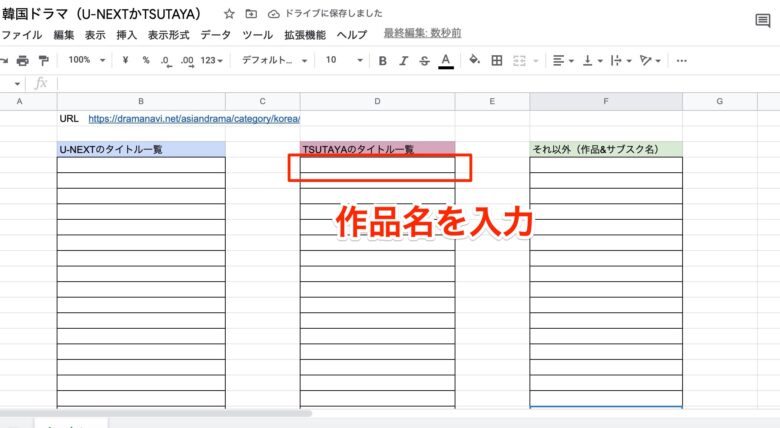Click the document title text
Image resolution: width=780 pixels, height=428 pixels.
pos(101,14)
